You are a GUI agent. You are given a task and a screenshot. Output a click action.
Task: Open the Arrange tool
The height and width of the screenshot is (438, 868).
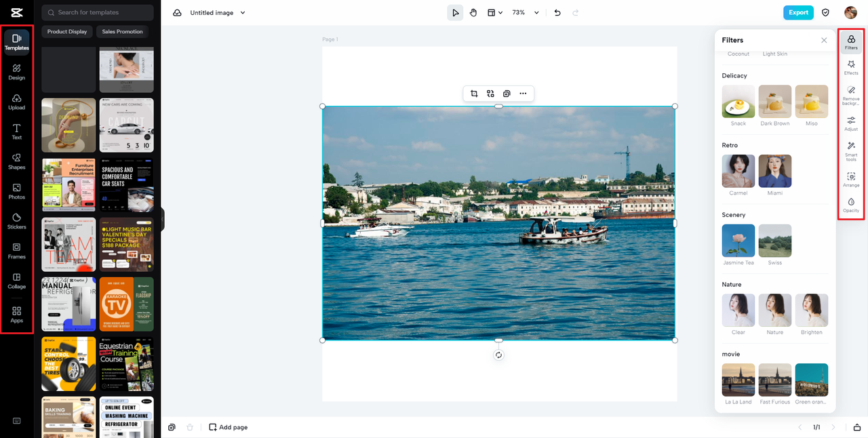(851, 180)
